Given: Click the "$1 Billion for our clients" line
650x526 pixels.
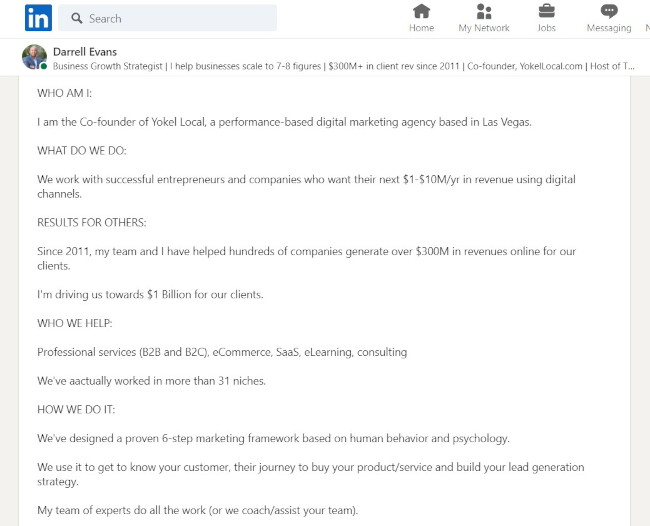Looking at the screenshot, I should pyautogui.click(x=150, y=294).
